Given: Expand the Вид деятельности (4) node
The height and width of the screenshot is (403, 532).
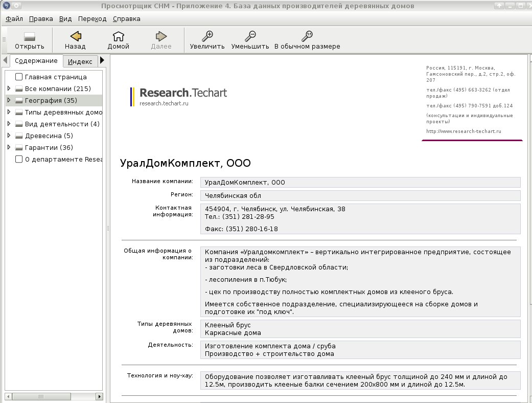Looking at the screenshot, I should pyautogui.click(x=9, y=124).
